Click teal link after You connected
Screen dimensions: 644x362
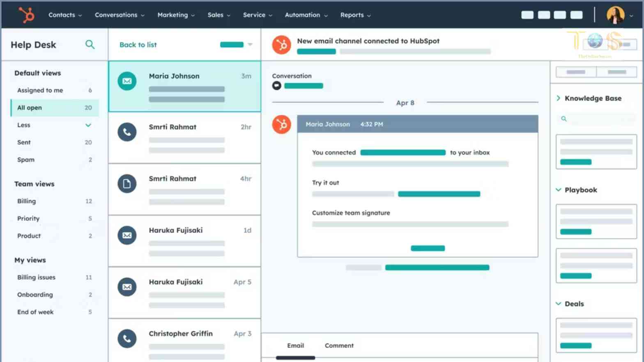(403, 153)
